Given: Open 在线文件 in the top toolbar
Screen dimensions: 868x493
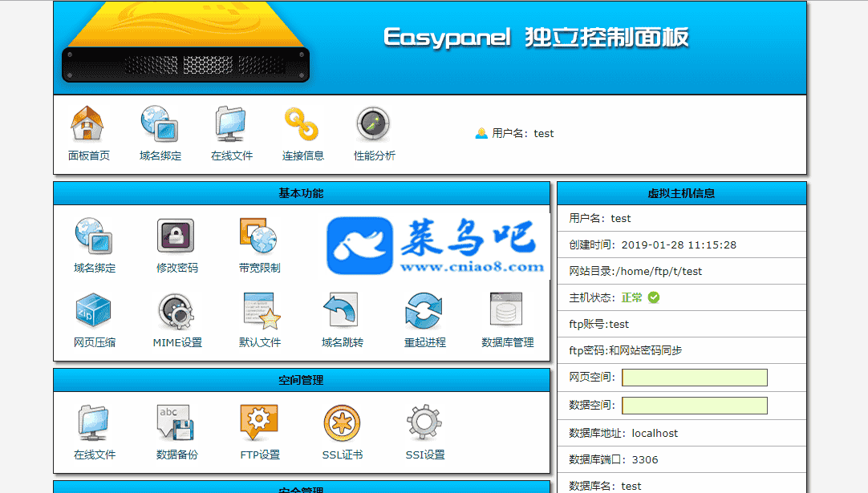Looking at the screenshot, I should pos(232,125).
